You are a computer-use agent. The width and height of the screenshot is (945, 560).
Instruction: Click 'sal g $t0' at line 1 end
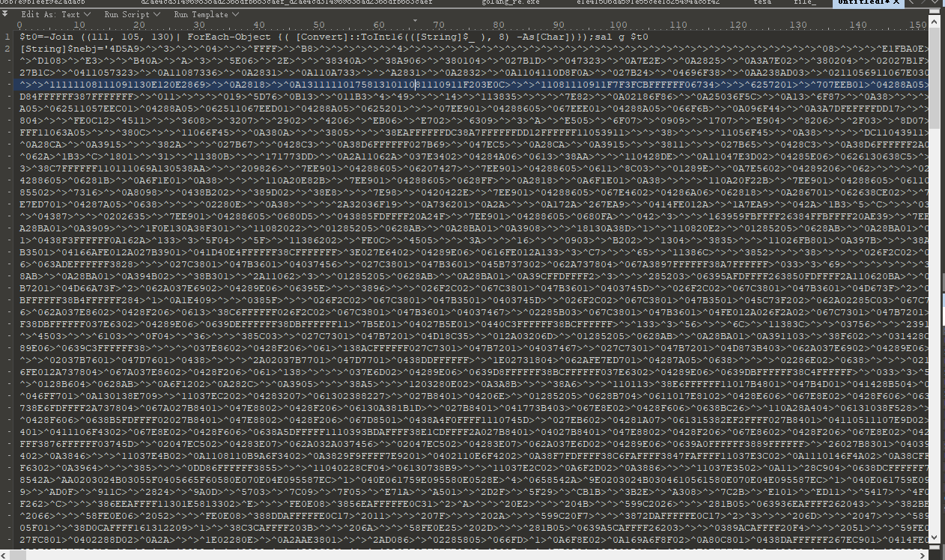(621, 37)
